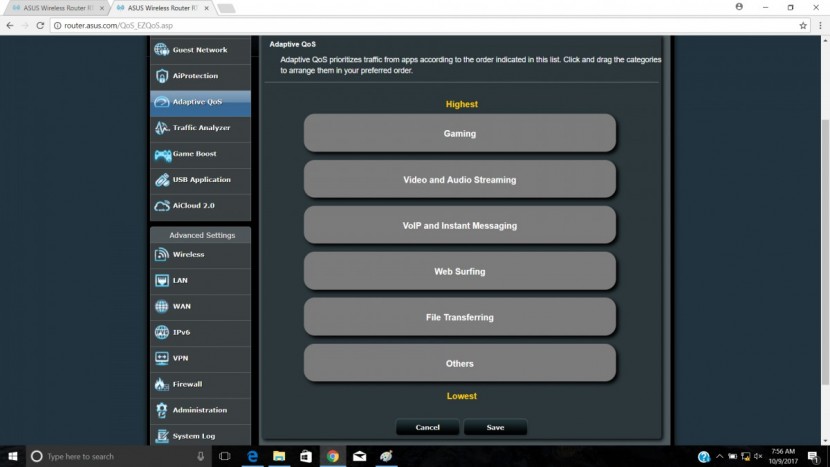Select the Video and Audio Streaming category
This screenshot has height=467, width=830.
459,180
